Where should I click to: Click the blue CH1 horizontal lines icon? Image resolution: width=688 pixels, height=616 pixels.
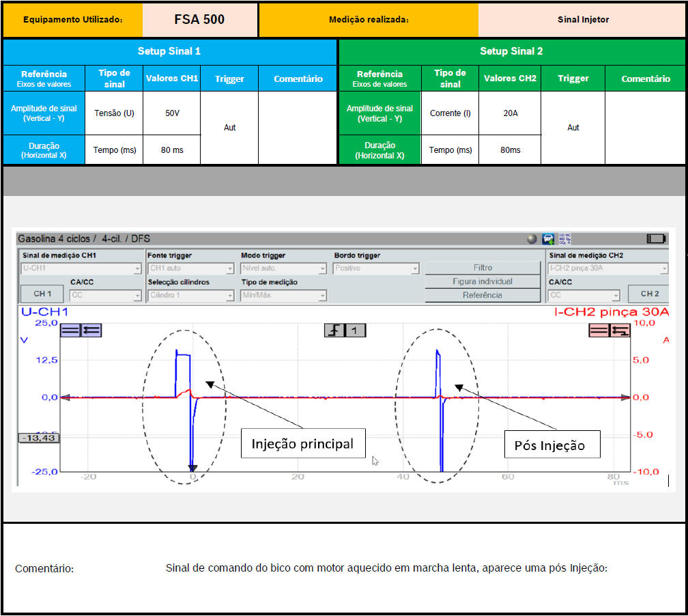[x=70, y=331]
